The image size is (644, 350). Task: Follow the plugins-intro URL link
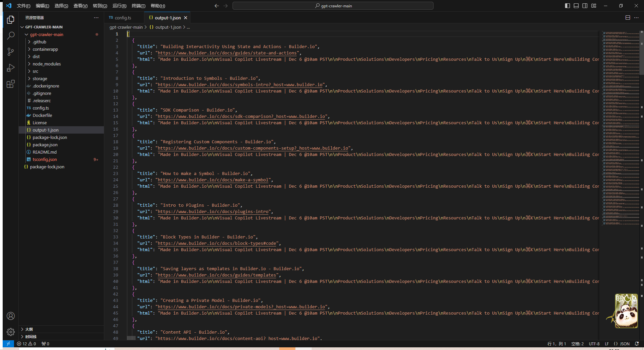[213, 211]
